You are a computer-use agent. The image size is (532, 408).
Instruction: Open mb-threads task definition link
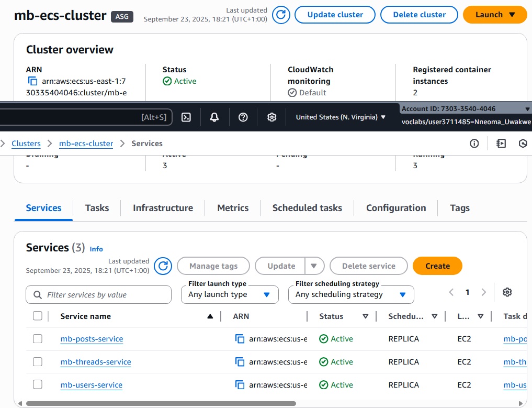pyautogui.click(x=515, y=362)
